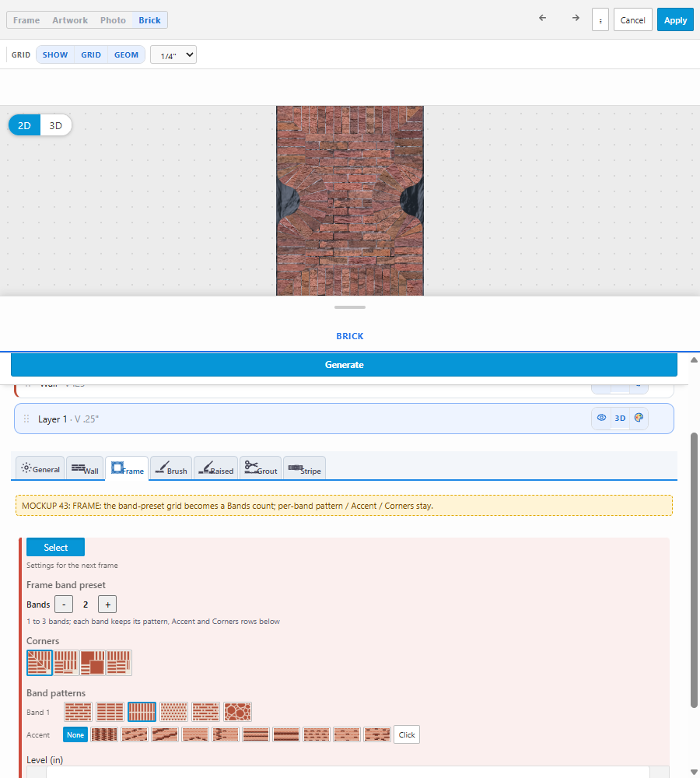This screenshot has width=700, height=778.
Task: Grab the Layer 1 drag handle
Action: [26, 419]
